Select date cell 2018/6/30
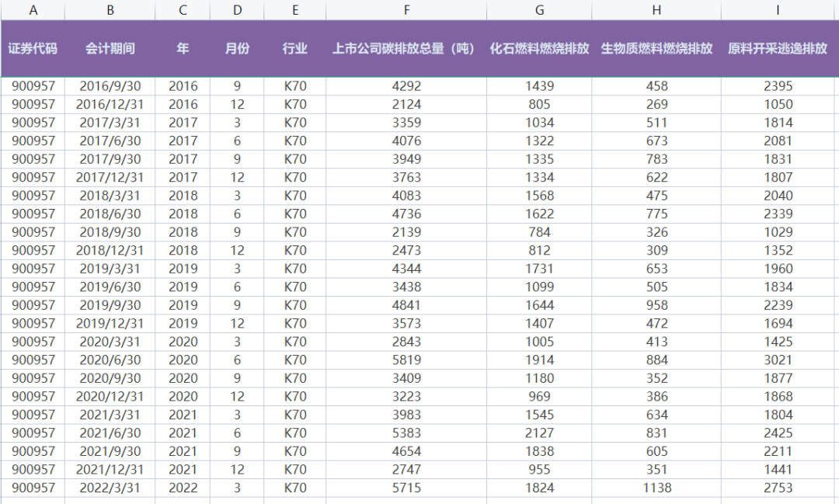 tap(110, 214)
